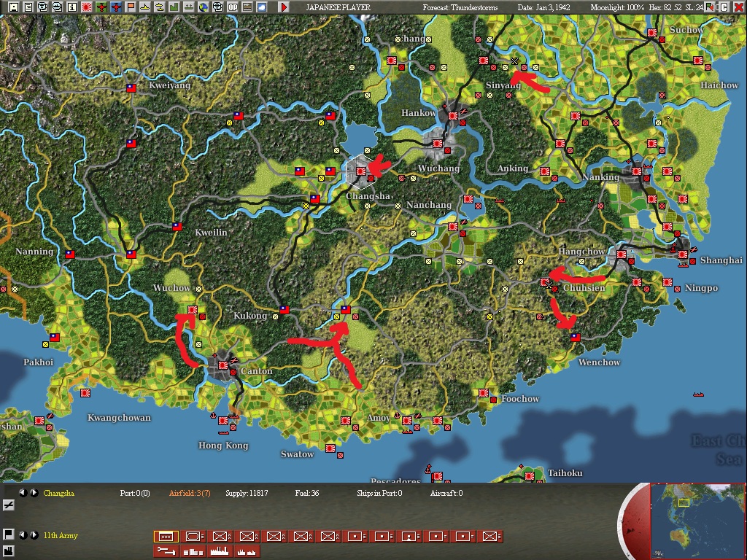Select the Chinese flag at Wenchow
Image resolution: width=747 pixels, height=560 pixels.
click(x=576, y=337)
